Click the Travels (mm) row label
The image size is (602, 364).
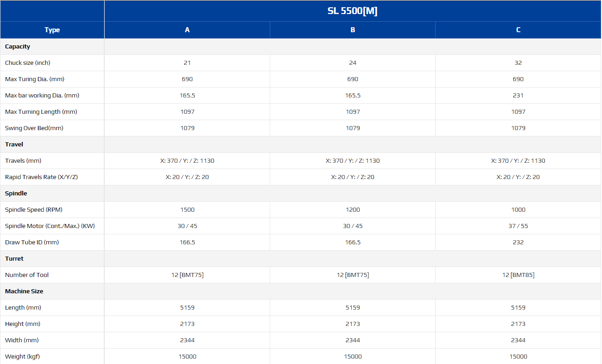(23, 161)
